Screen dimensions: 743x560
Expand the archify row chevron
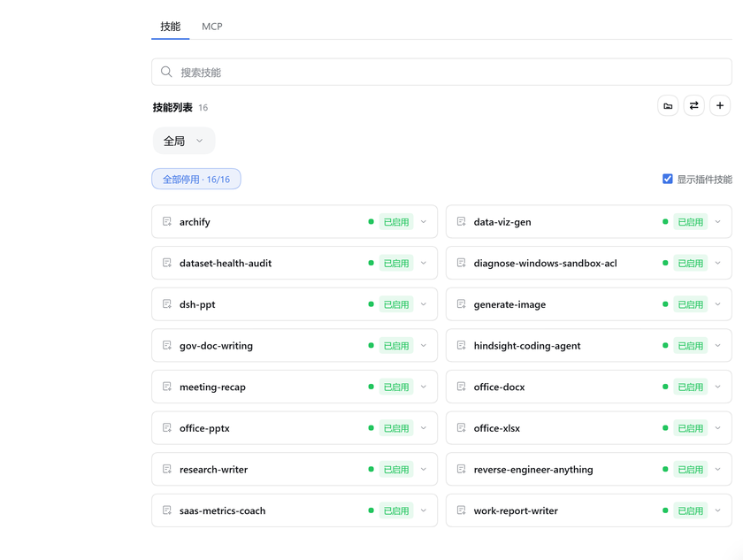(x=424, y=222)
